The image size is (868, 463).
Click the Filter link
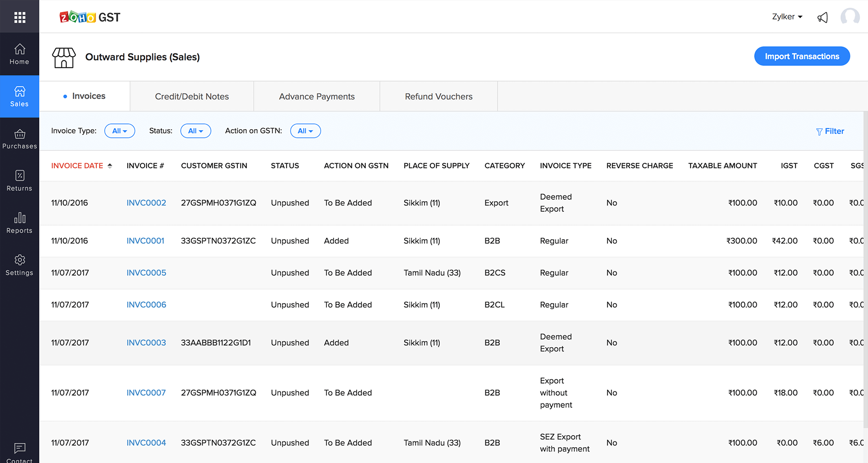click(830, 131)
